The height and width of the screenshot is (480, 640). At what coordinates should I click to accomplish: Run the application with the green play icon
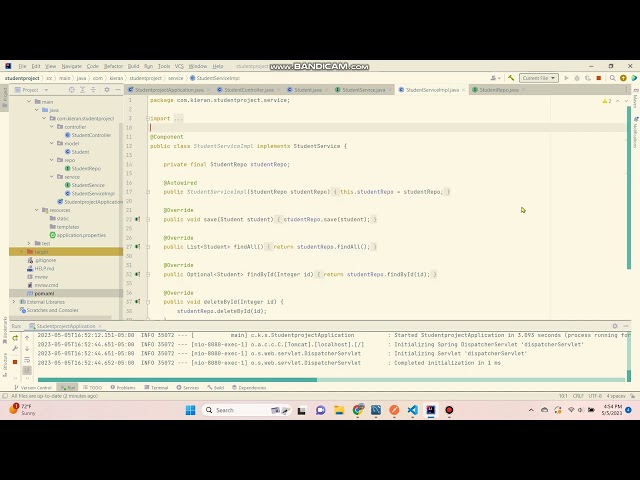(x=566, y=78)
